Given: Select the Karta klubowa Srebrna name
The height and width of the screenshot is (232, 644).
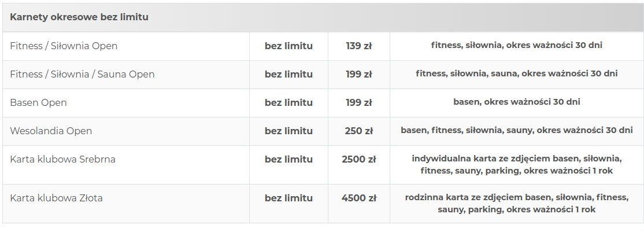Looking at the screenshot, I should pyautogui.click(x=63, y=159).
